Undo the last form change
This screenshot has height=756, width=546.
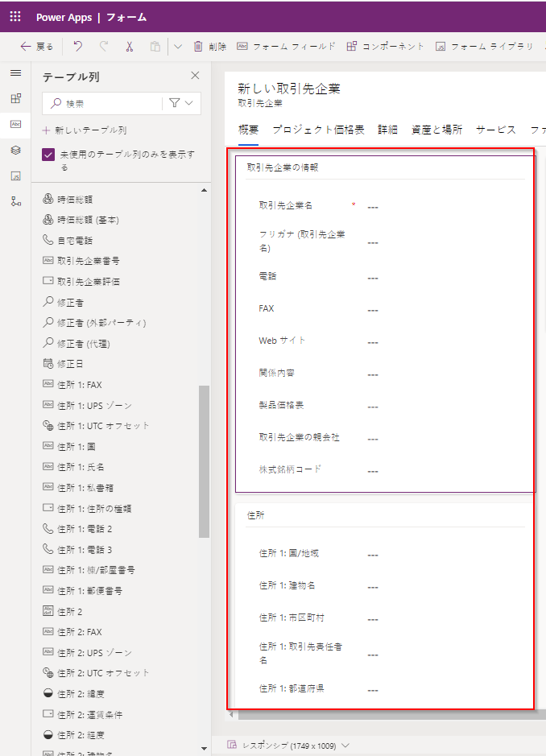(x=77, y=46)
